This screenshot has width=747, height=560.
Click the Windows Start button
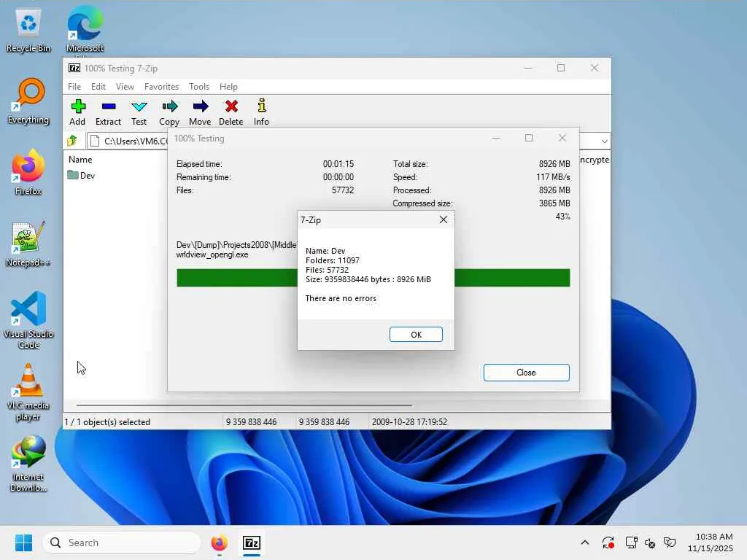click(23, 542)
